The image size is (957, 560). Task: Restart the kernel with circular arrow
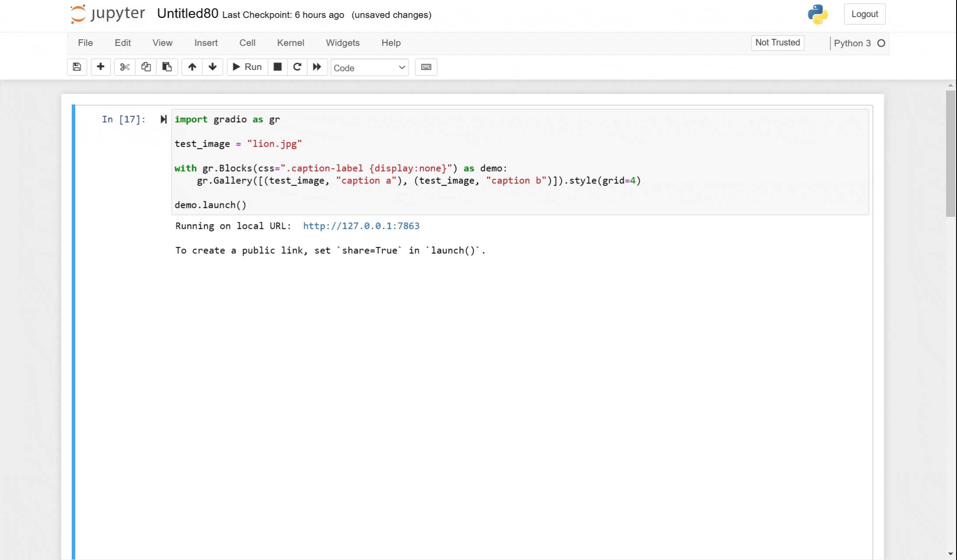coord(297,67)
